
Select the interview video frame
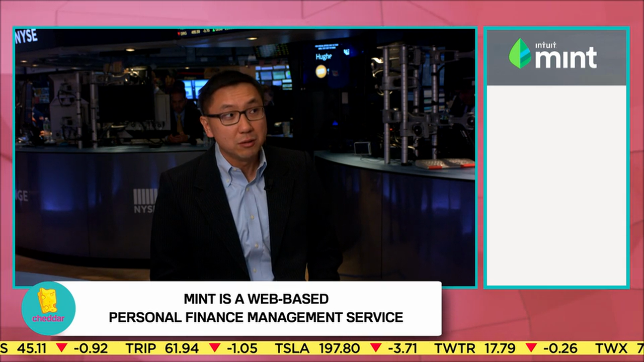point(245,157)
